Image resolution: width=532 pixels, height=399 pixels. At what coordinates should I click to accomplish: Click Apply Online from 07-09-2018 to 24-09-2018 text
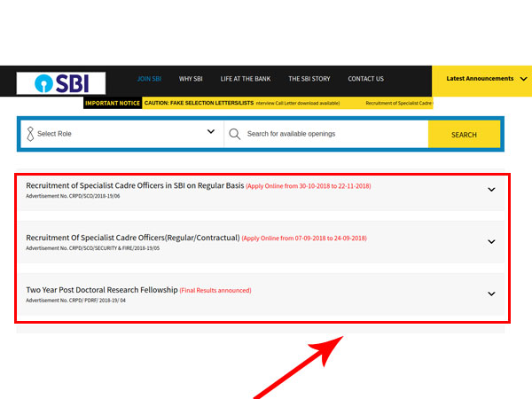point(304,239)
